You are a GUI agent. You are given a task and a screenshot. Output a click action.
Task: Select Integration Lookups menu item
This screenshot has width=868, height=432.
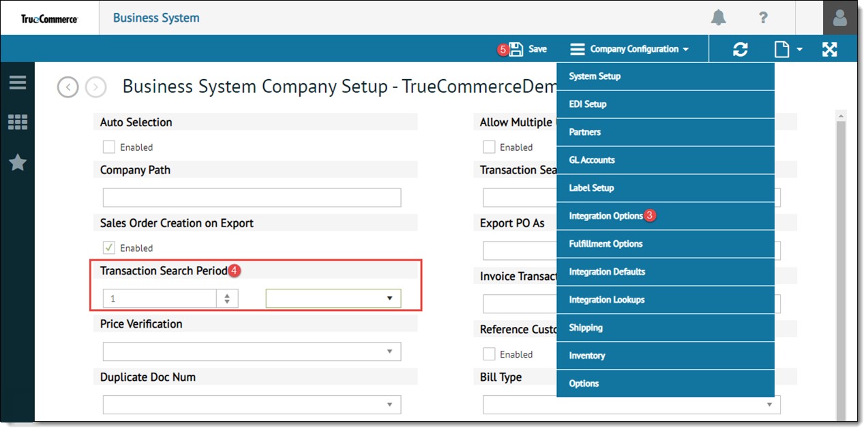665,300
